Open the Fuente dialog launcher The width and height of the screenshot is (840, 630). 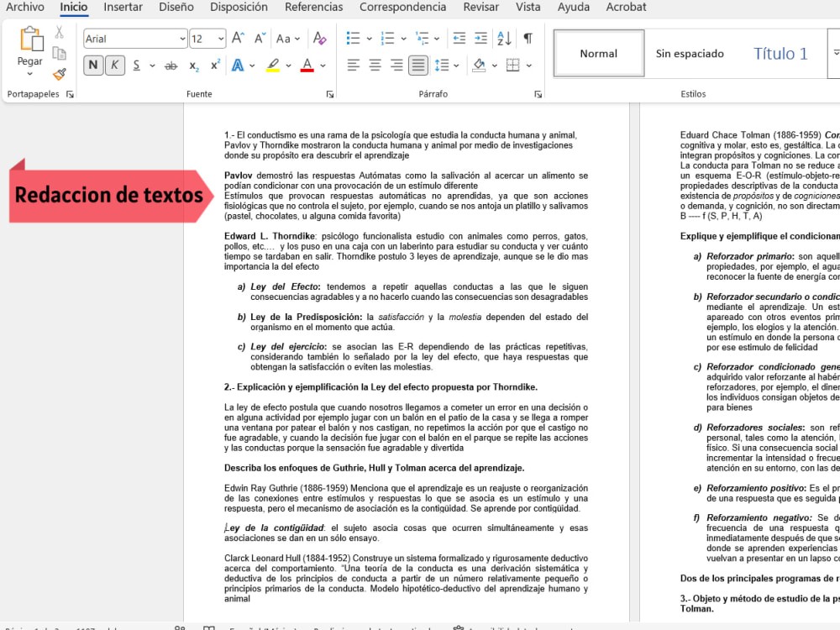(x=330, y=94)
